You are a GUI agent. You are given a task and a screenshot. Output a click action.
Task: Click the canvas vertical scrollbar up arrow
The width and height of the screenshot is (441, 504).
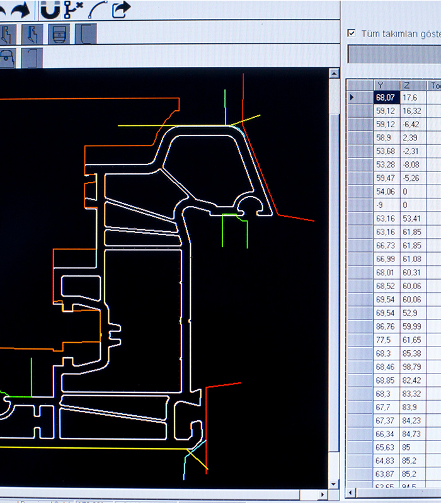click(x=334, y=74)
